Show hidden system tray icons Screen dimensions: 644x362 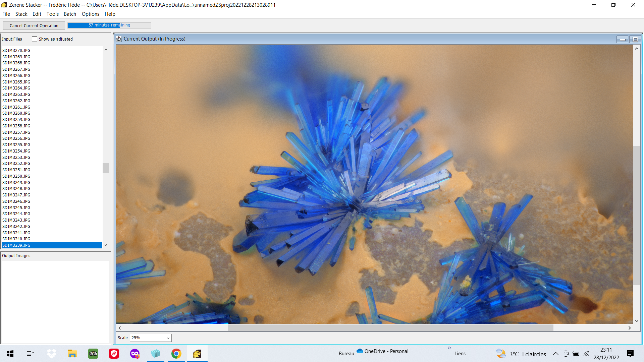(555, 354)
